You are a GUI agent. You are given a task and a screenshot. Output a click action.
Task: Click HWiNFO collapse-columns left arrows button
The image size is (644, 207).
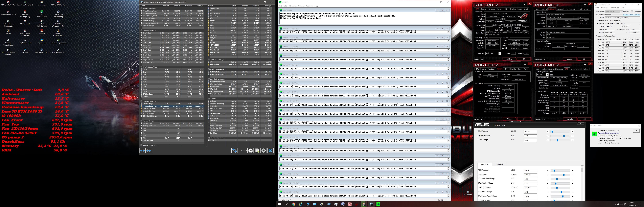(142, 151)
